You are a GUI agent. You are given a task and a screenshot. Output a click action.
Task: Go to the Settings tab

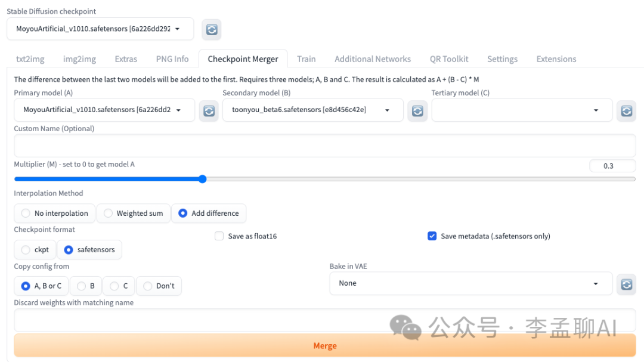tap(502, 59)
